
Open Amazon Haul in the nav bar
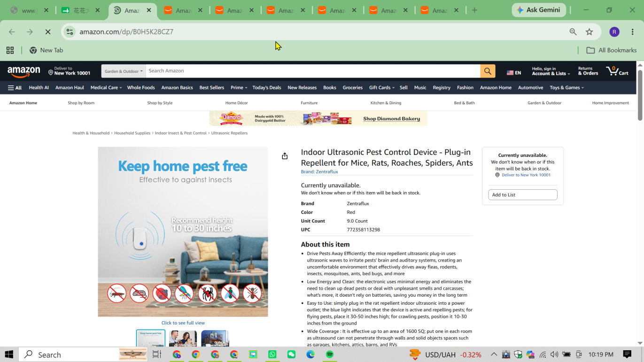click(70, 88)
